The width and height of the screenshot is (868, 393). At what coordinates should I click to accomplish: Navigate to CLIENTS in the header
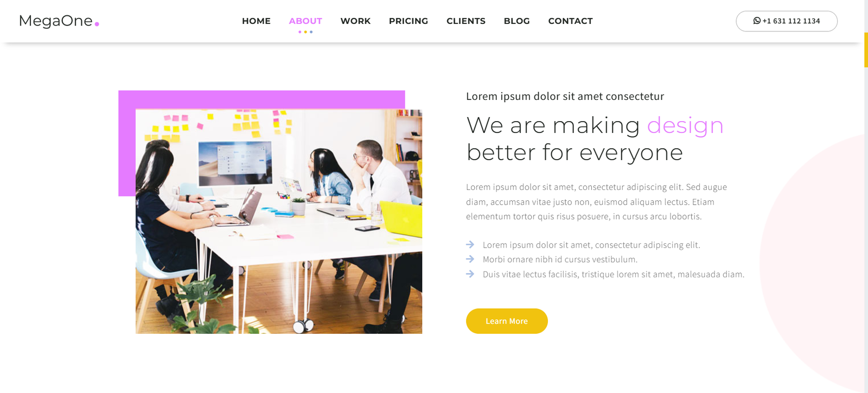pyautogui.click(x=466, y=21)
